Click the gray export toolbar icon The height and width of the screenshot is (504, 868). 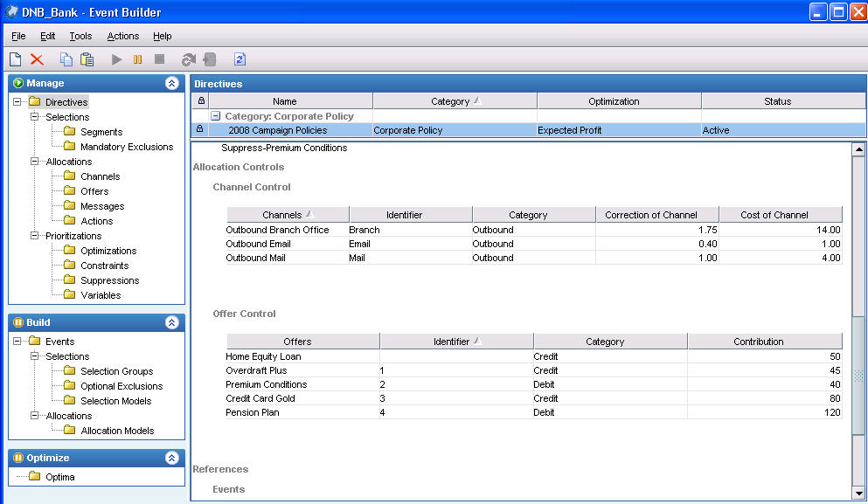210,59
